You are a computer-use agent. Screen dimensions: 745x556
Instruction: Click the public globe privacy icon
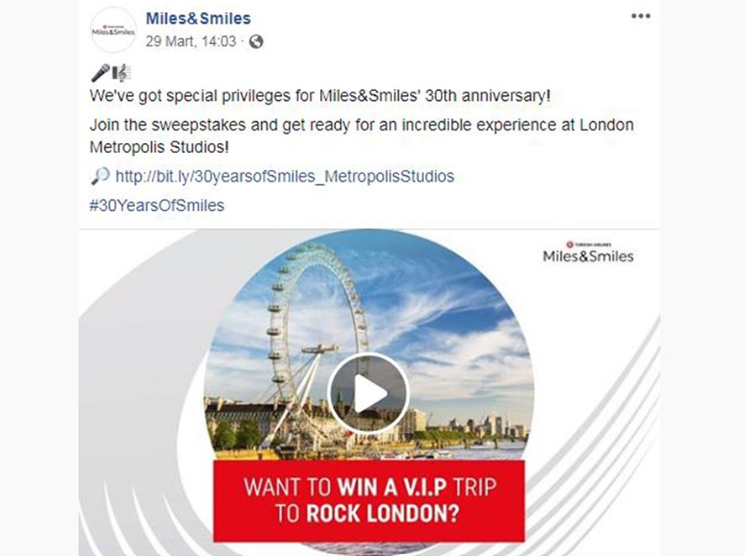coord(256,42)
